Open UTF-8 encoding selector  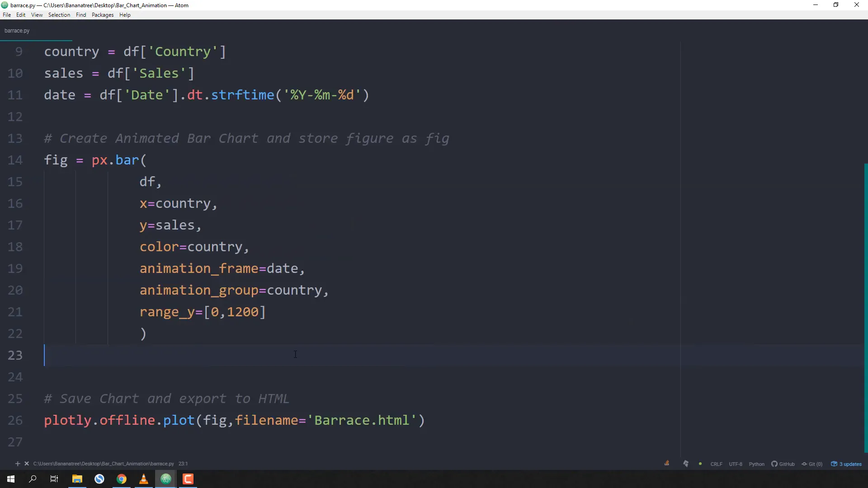tap(736, 464)
